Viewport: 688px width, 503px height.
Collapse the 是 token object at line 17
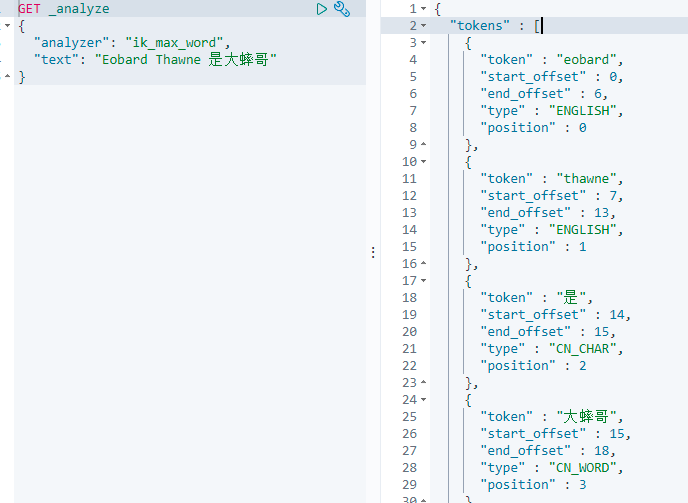tap(422, 281)
